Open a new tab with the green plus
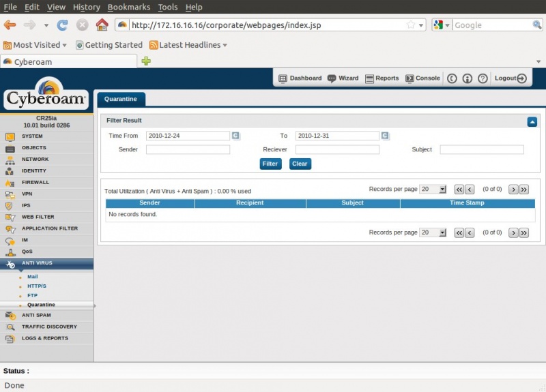546x392 pixels. click(146, 61)
